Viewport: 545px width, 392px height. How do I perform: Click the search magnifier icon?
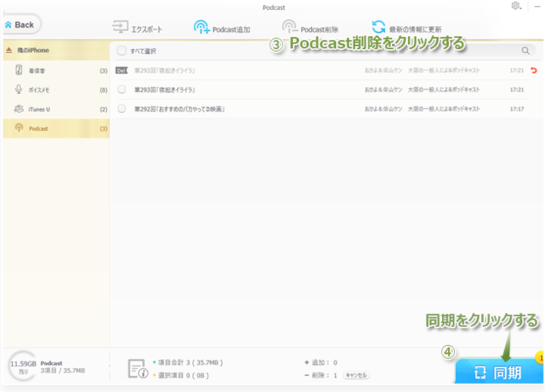coord(526,51)
